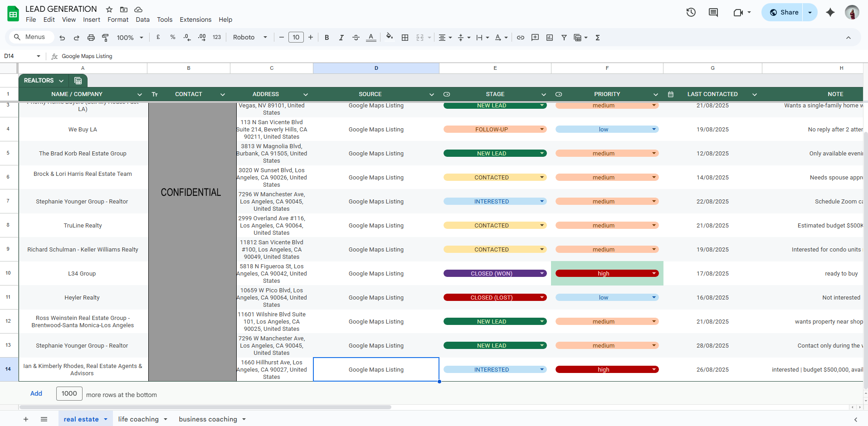Click the insert link icon

(x=521, y=38)
